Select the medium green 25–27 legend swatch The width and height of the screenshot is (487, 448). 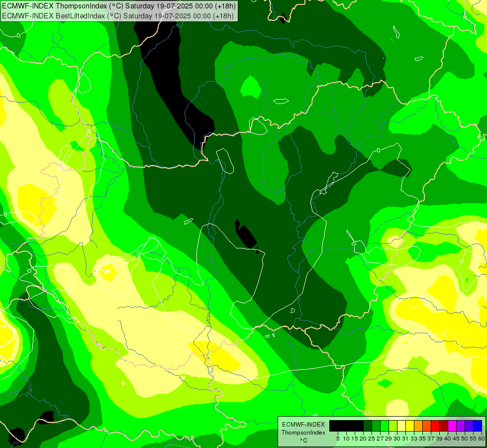[376, 426]
